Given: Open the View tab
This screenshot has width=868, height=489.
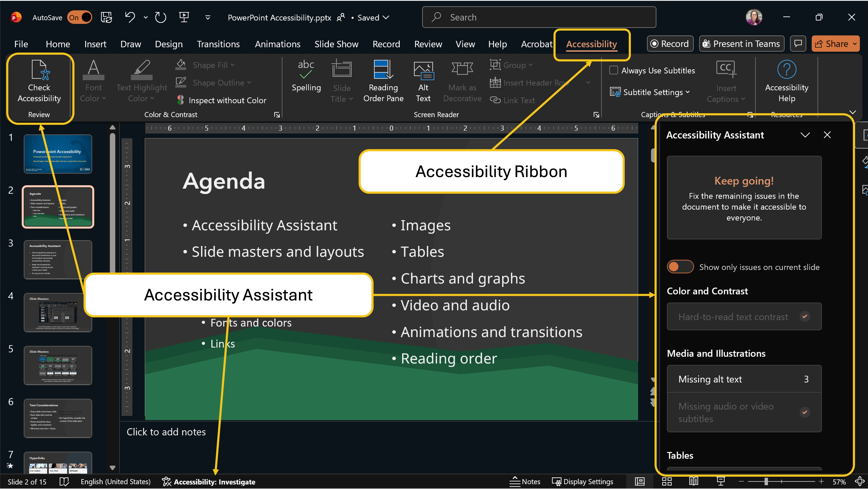Looking at the screenshot, I should click(465, 44).
